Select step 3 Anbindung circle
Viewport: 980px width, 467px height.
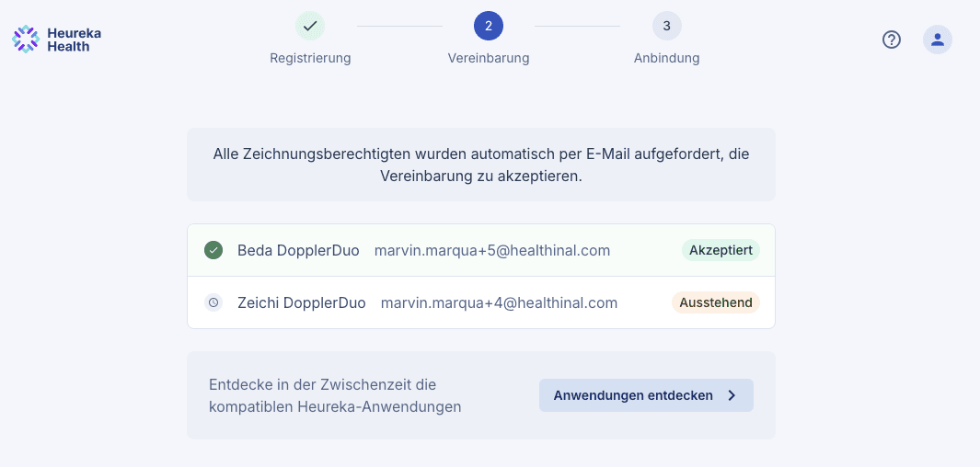pos(667,27)
